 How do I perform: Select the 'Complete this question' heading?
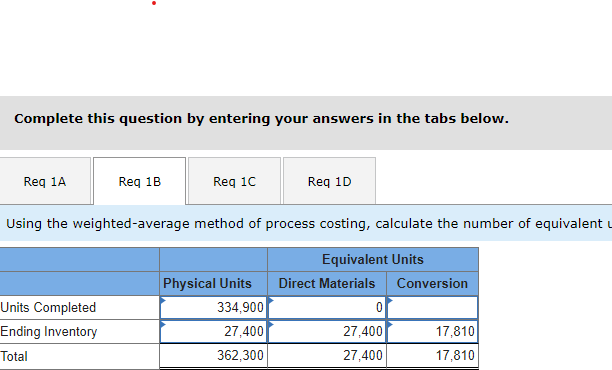pyautogui.click(x=262, y=118)
